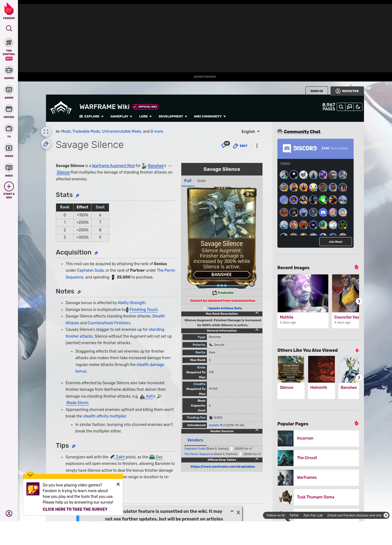Open the wiki discussions icon

coord(350,107)
